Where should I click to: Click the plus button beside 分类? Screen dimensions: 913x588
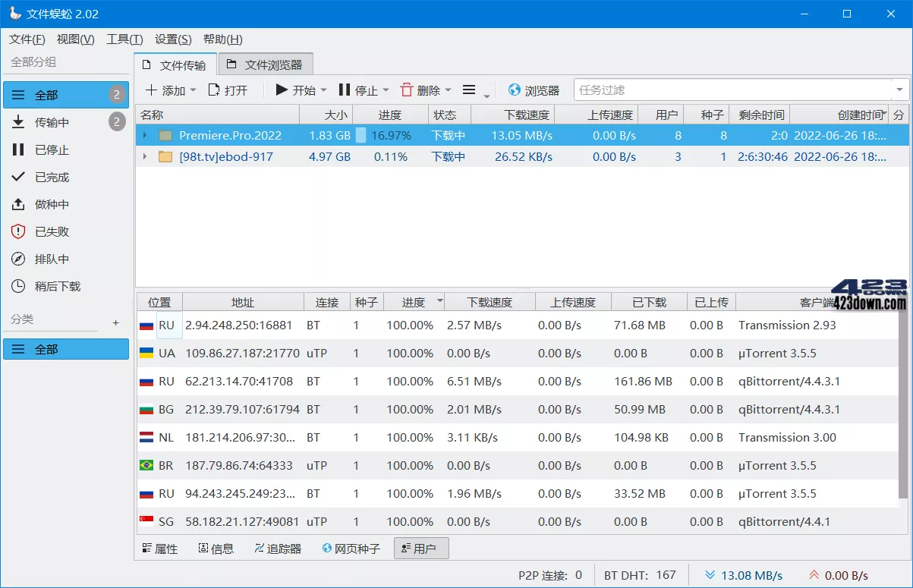tap(116, 322)
